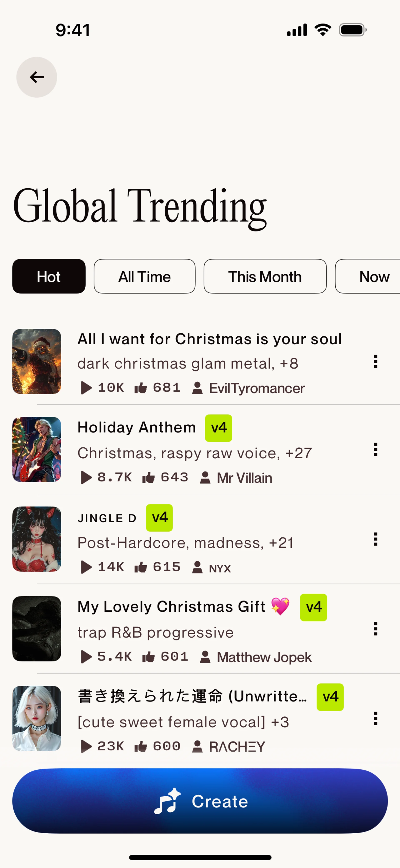Click the play icon beside 14K plays
The image size is (400, 868).
coord(86,567)
